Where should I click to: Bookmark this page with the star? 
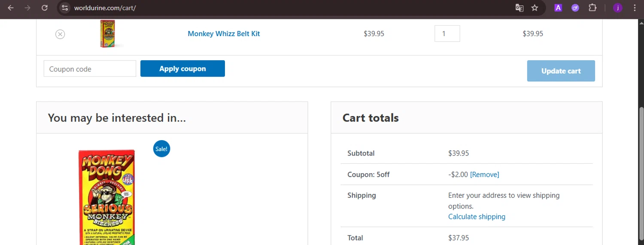(535, 8)
